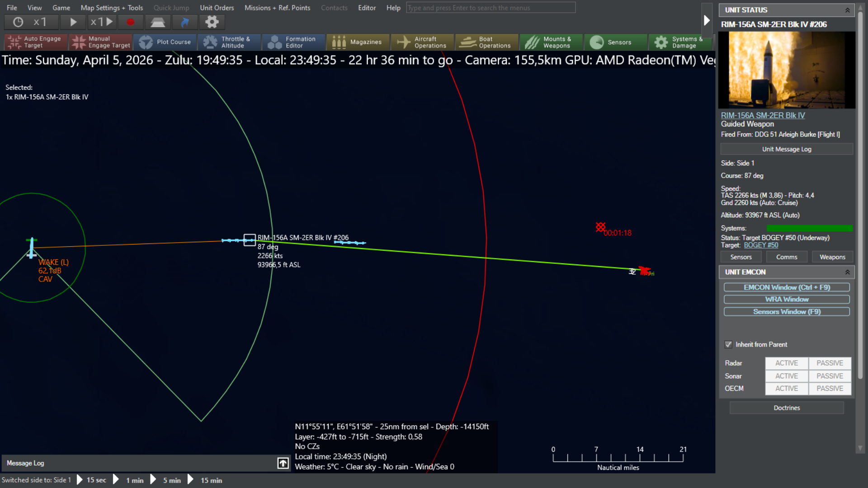Set OECM to ACTIVE
Viewport: 868px width, 488px height.
787,389
